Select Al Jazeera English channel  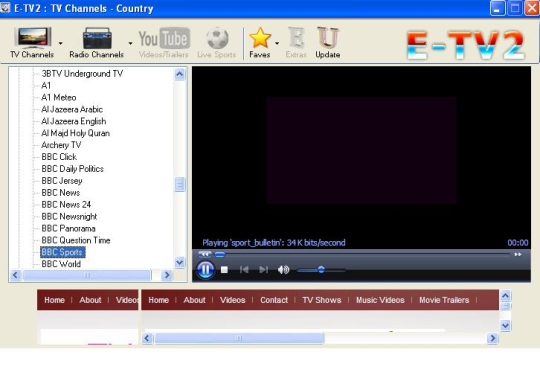(x=74, y=121)
